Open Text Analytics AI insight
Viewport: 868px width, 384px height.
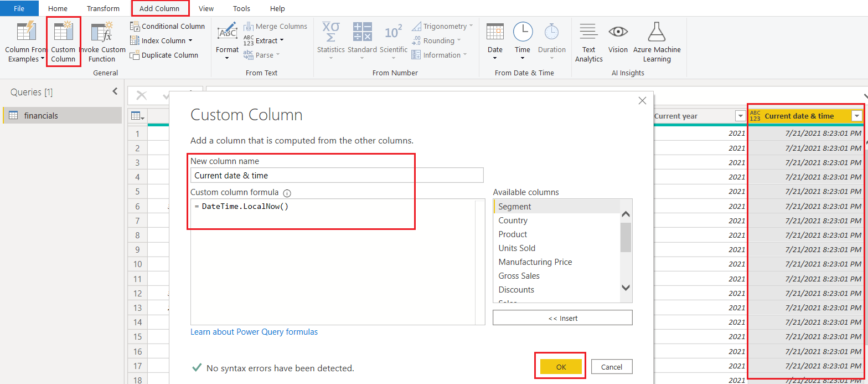click(588, 42)
